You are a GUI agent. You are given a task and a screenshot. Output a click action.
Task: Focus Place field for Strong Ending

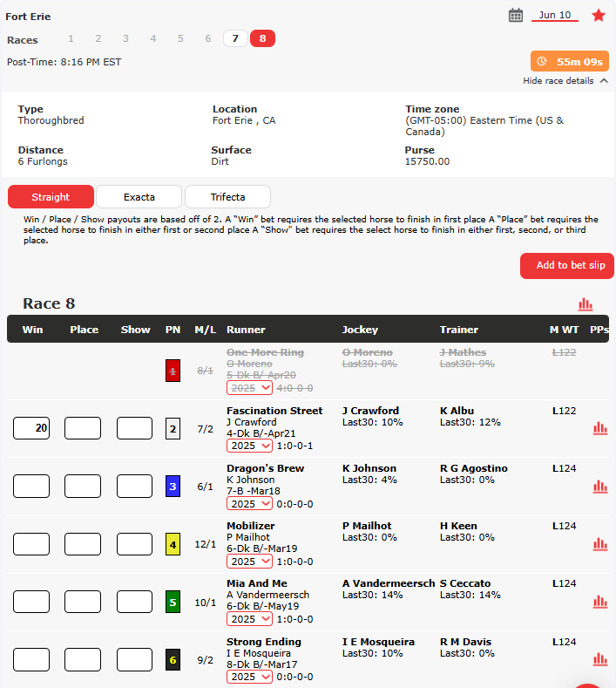coord(83,659)
